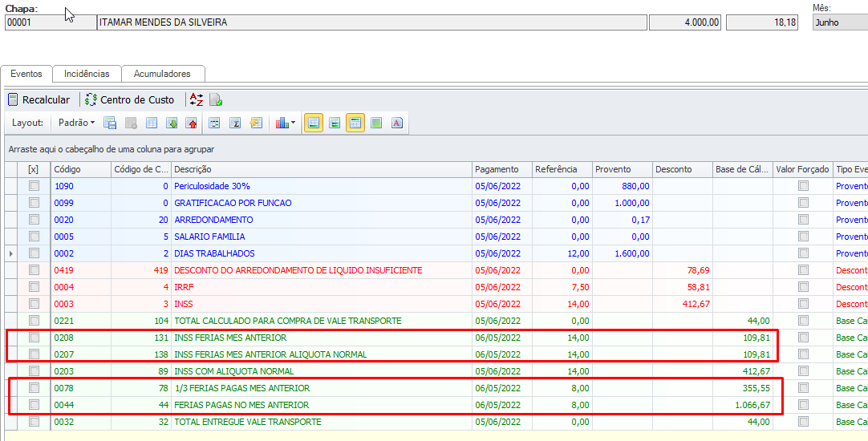
Task: Click the grid icon with green down arrow
Action: tap(172, 123)
